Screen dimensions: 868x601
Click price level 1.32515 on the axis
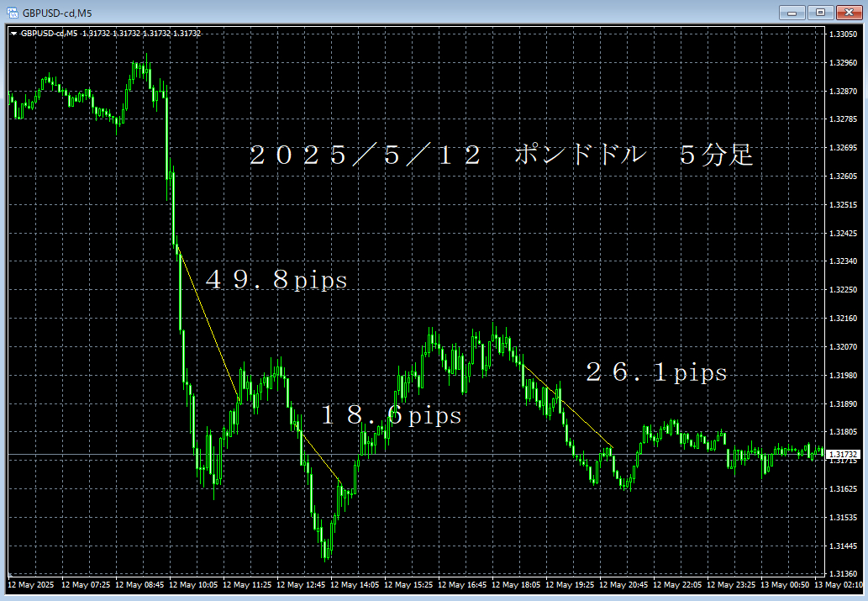click(843, 205)
